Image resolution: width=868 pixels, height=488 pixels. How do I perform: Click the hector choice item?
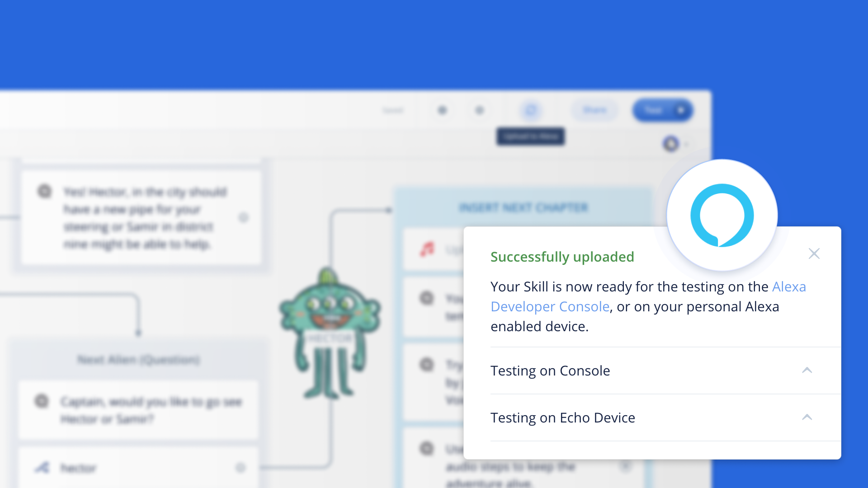79,468
